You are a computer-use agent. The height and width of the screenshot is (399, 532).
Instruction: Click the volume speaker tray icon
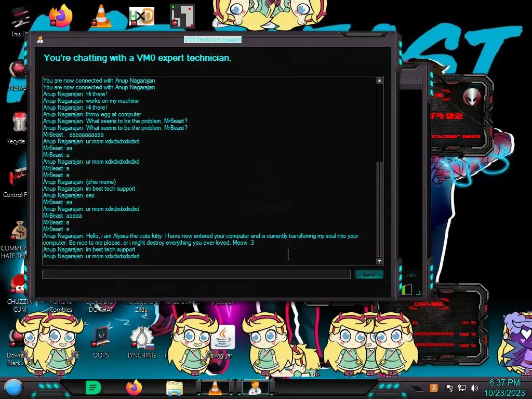pos(474,388)
